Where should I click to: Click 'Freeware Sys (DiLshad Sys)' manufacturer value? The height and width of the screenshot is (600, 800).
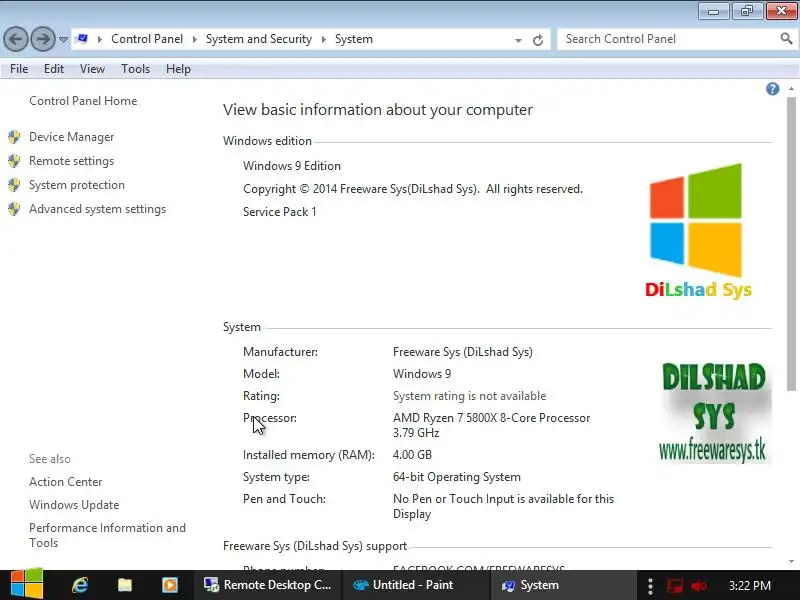tap(463, 352)
